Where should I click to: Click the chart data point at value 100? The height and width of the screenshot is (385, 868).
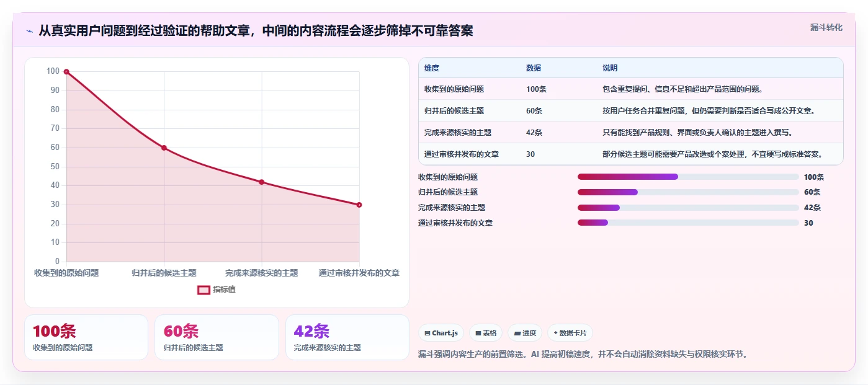[66, 72]
